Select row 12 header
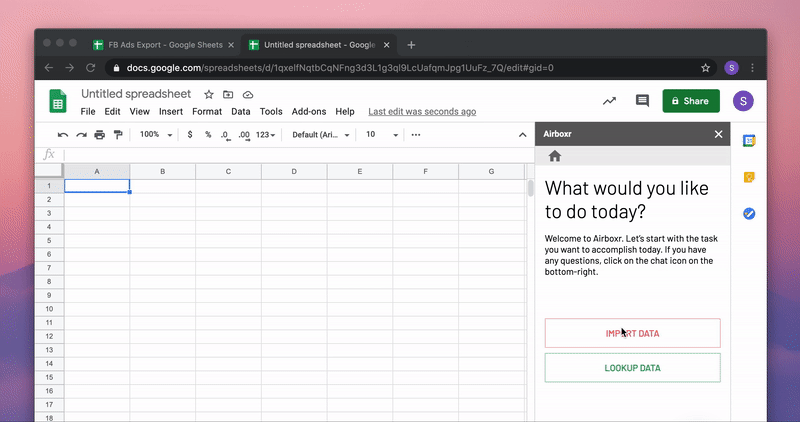800x422 pixels. [x=49, y=336]
